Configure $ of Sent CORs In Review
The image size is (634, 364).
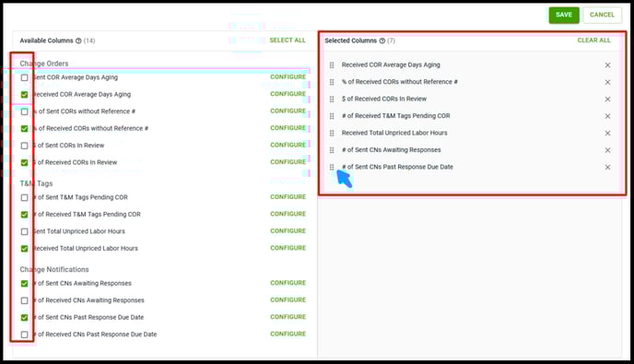pyautogui.click(x=288, y=145)
